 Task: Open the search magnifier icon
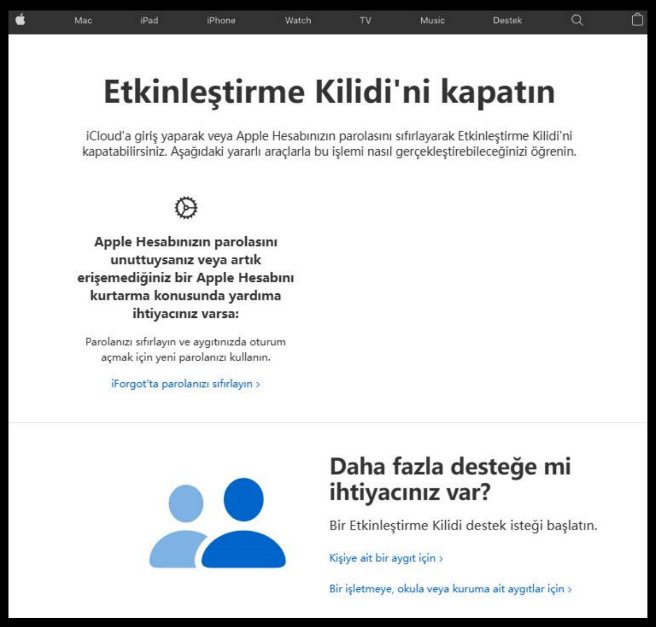pos(577,20)
